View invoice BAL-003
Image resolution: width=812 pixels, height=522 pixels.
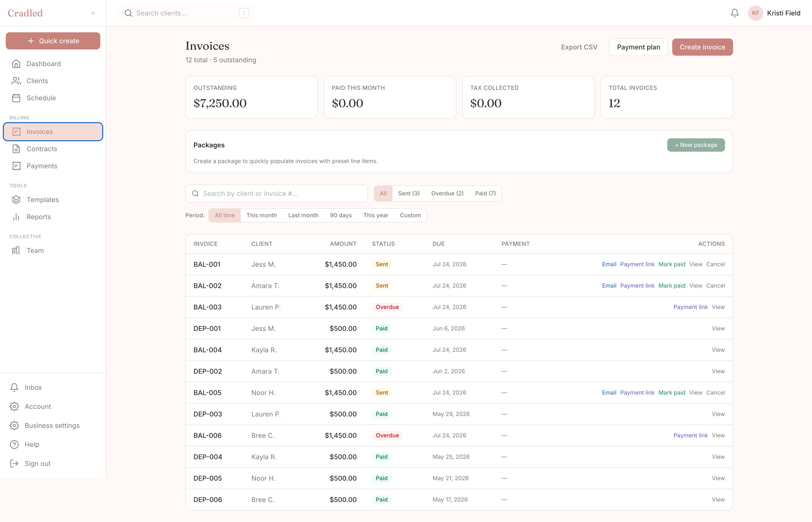718,307
